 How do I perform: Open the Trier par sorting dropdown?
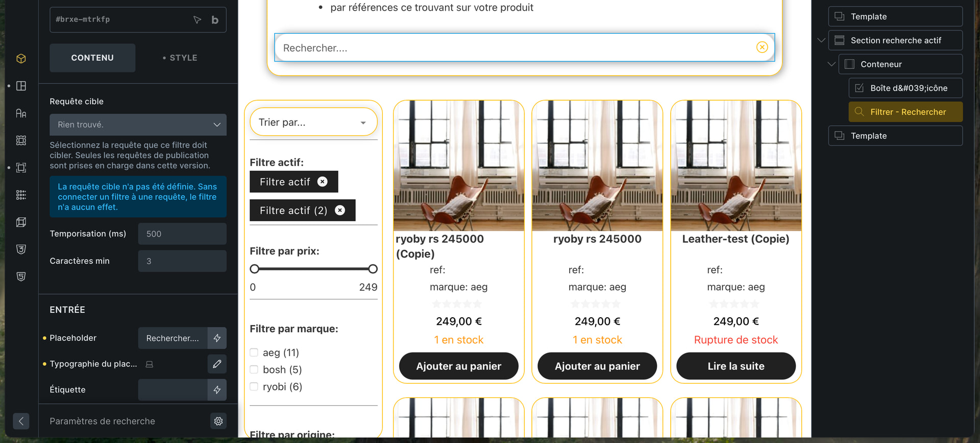[x=313, y=122]
